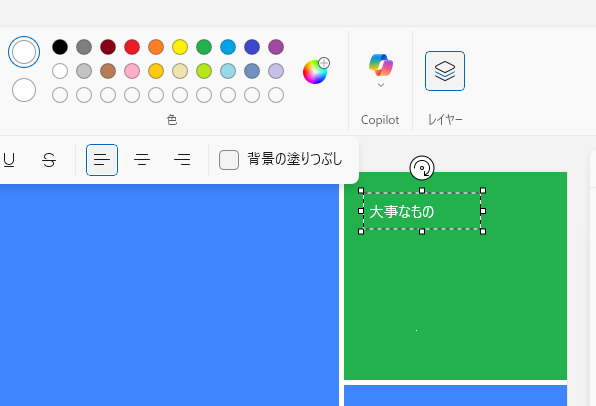Pick the lime color swatch

point(204,71)
